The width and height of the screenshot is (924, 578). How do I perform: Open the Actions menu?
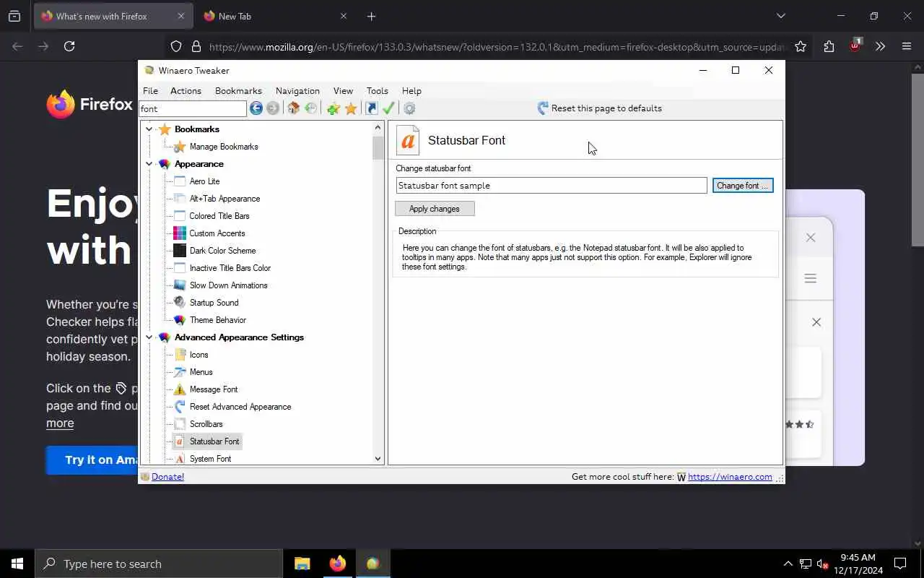(x=186, y=91)
